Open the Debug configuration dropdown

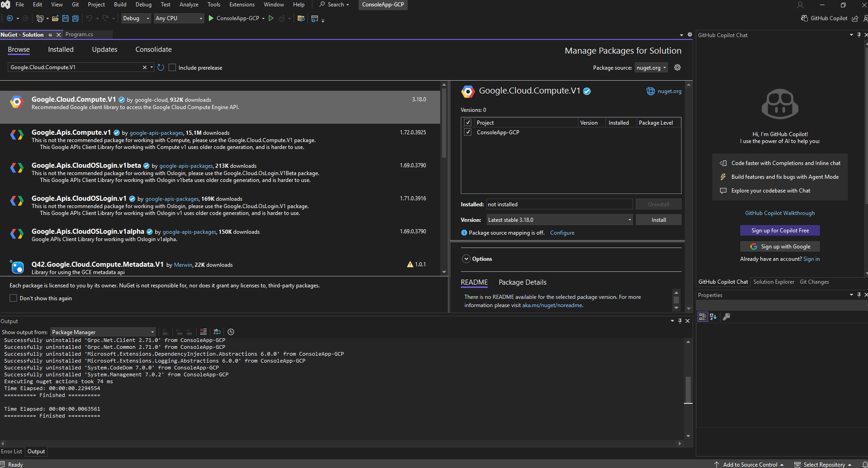pyautogui.click(x=136, y=18)
